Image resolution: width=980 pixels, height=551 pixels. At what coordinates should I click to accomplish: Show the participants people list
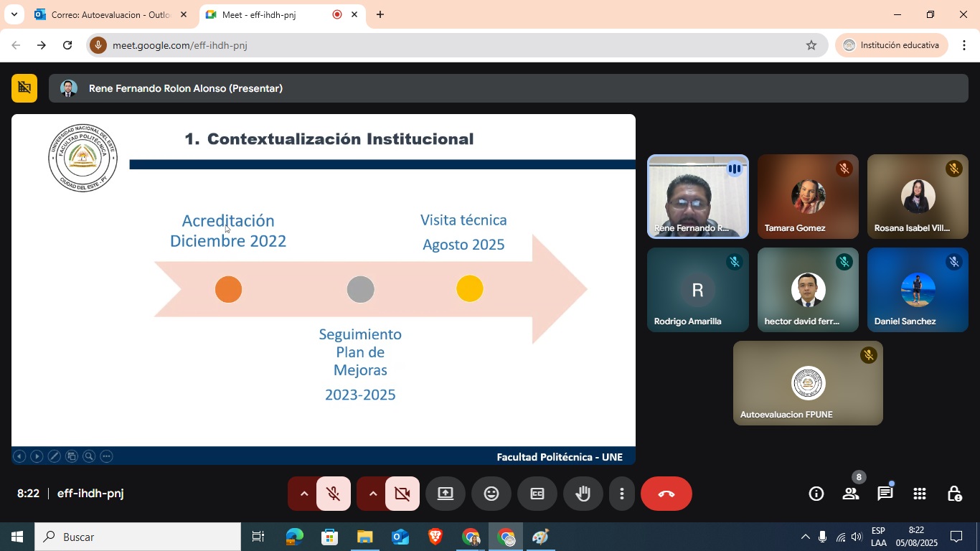point(851,494)
